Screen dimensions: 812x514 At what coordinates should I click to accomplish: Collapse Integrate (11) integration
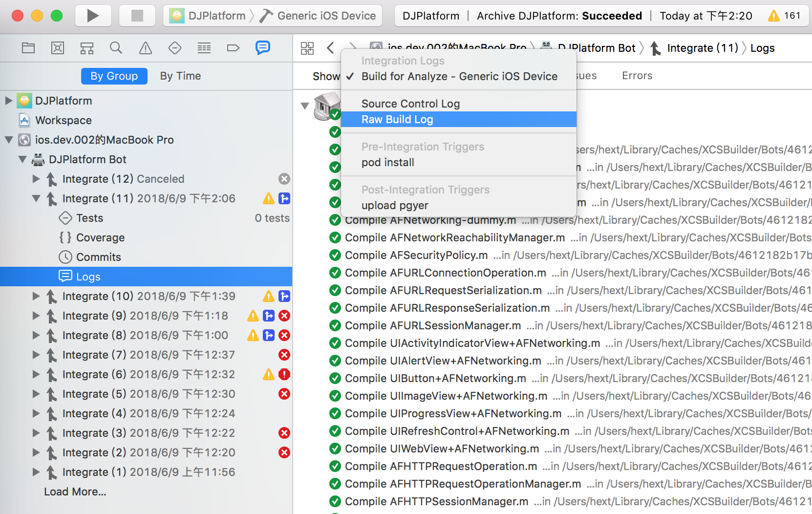tap(36, 198)
